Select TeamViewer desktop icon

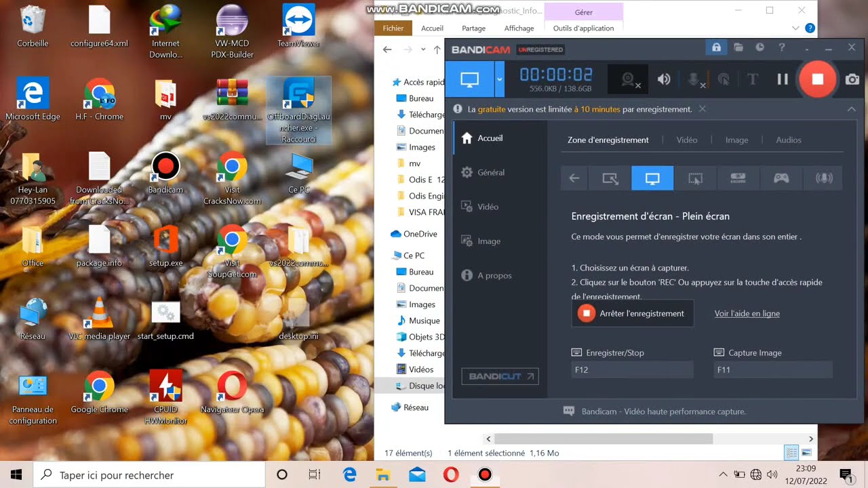tap(298, 27)
